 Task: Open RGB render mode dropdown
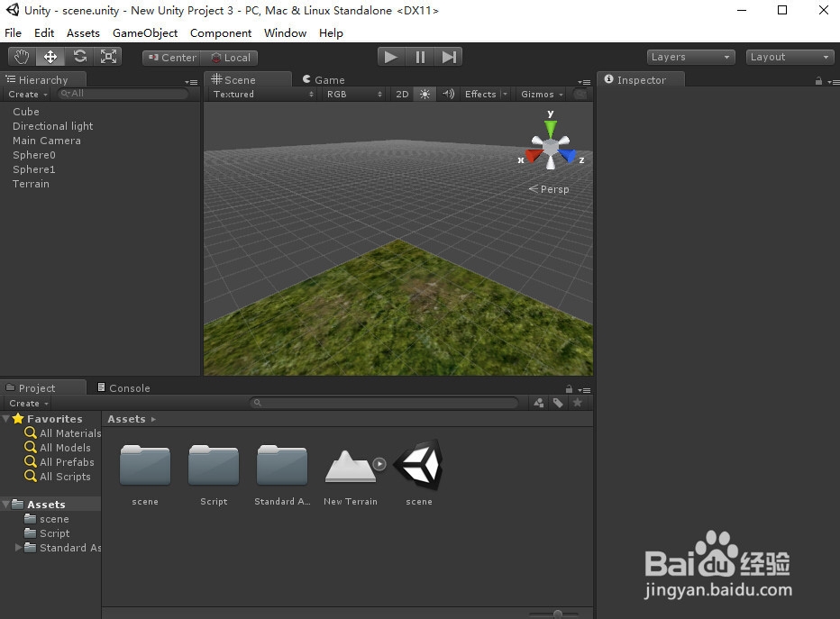353,95
